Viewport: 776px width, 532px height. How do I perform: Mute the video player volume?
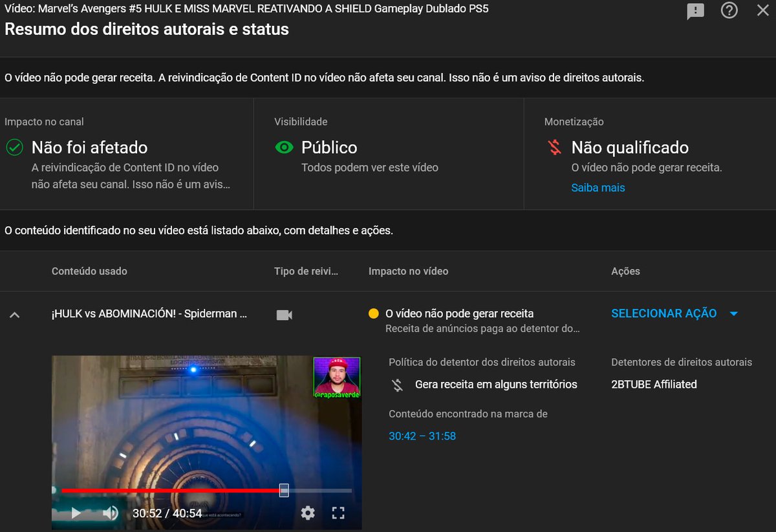(x=111, y=513)
